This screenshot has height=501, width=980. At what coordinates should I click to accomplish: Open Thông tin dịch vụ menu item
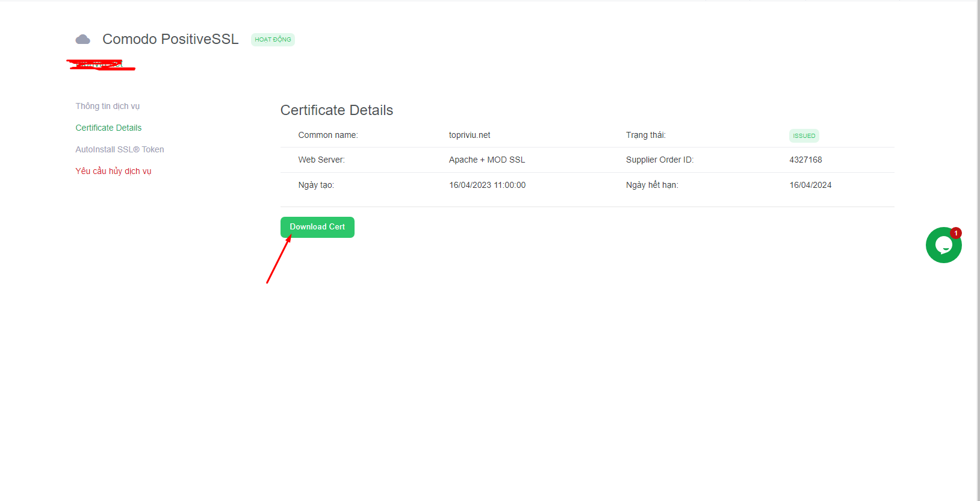tap(108, 106)
